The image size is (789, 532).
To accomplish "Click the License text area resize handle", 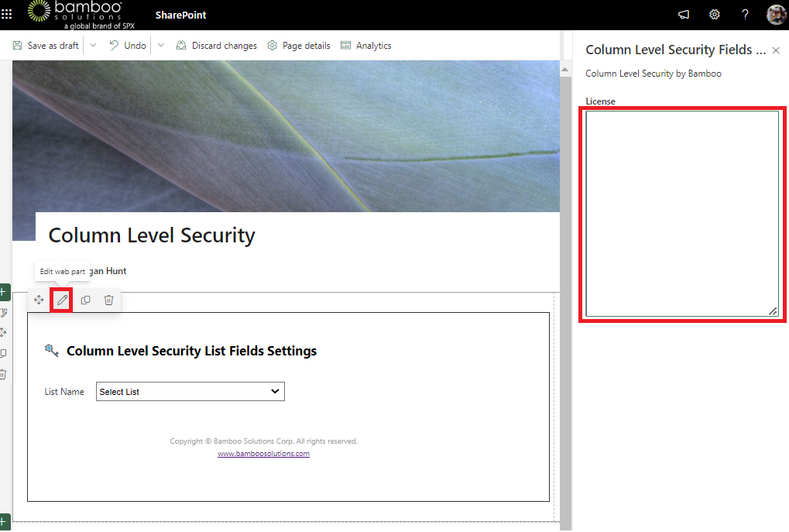I will (774, 311).
